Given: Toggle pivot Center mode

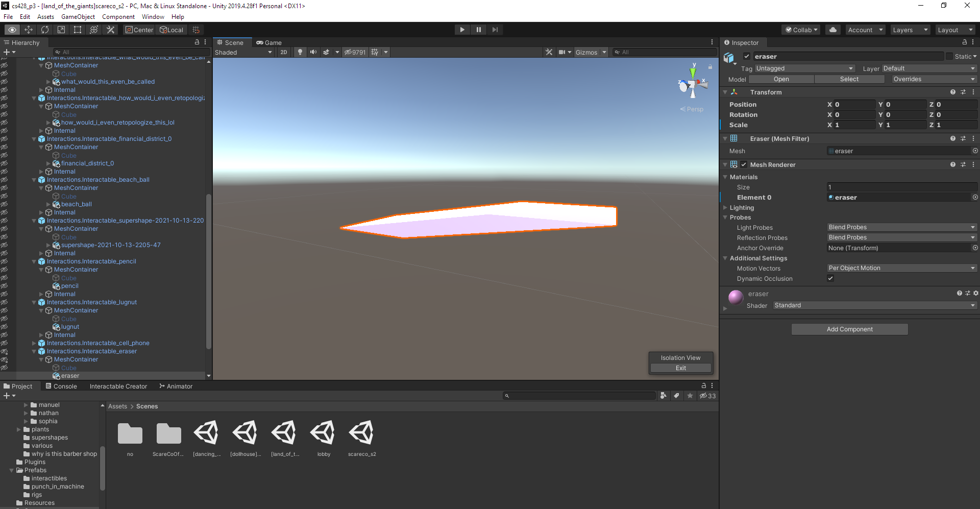Looking at the screenshot, I should pyautogui.click(x=139, y=30).
